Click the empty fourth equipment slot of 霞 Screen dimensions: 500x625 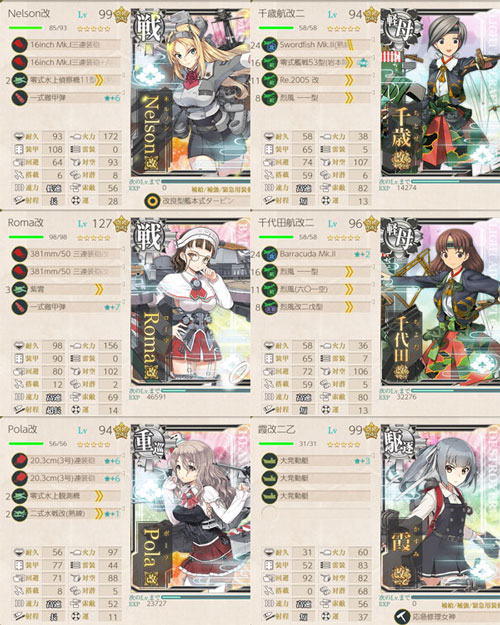coord(317,513)
